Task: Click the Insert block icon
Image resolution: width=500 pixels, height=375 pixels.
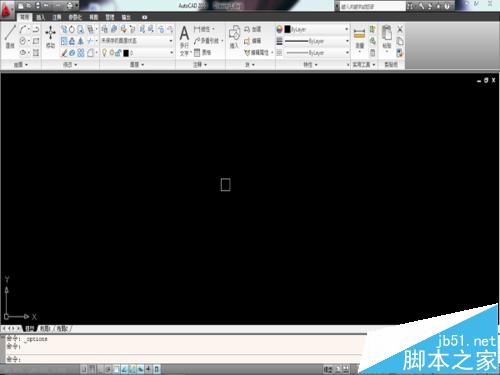Action: click(x=234, y=37)
